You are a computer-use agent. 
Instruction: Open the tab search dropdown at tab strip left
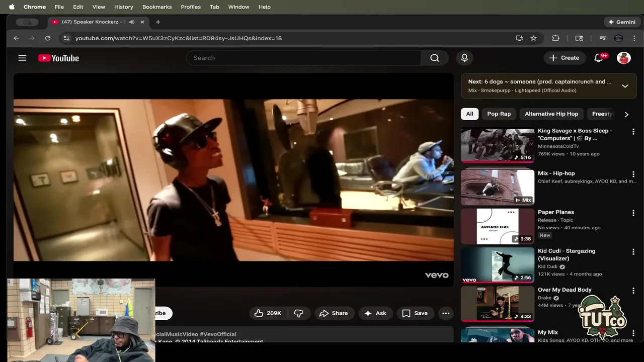[27, 22]
